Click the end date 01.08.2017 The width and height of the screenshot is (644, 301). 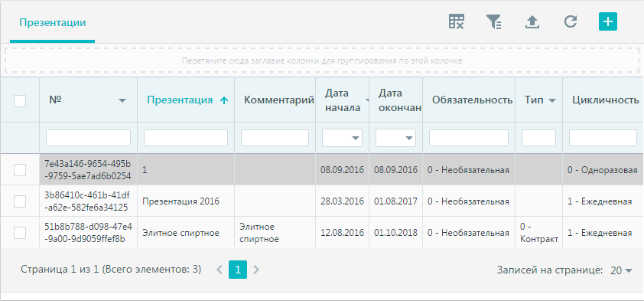[x=395, y=201]
